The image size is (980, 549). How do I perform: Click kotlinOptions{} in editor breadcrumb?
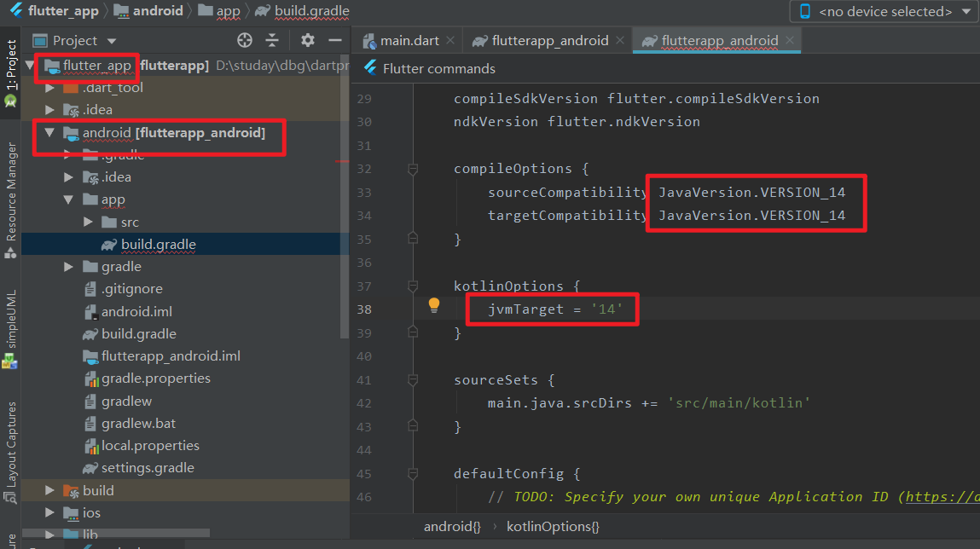[x=553, y=527]
